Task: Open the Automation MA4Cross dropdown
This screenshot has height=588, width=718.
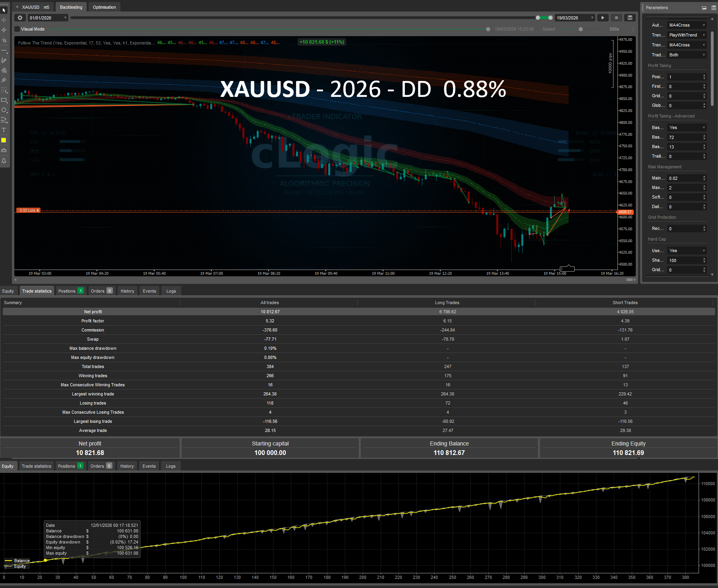Action: (x=687, y=25)
